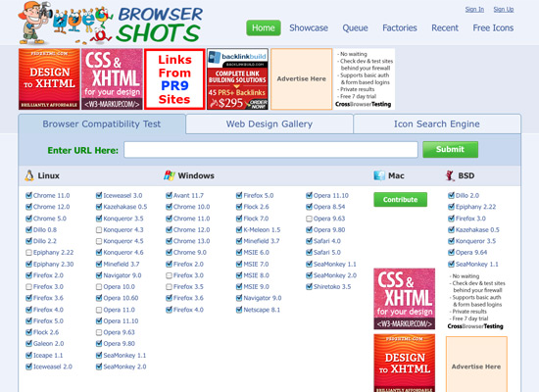
Task: Toggle BSD Dillo 2.0 checkbox
Action: 452,195
